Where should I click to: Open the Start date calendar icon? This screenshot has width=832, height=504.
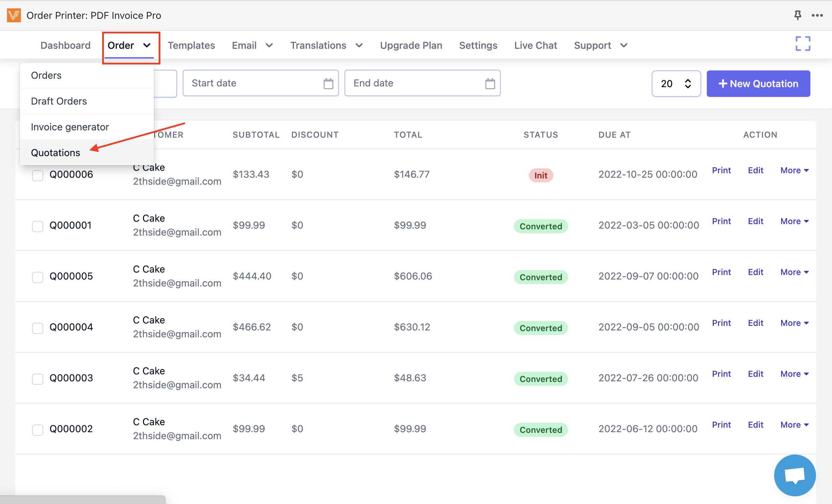[x=328, y=84]
